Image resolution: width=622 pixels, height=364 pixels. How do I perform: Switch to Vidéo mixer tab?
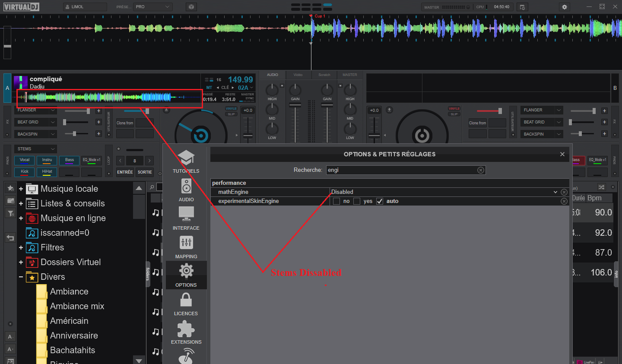pyautogui.click(x=298, y=75)
